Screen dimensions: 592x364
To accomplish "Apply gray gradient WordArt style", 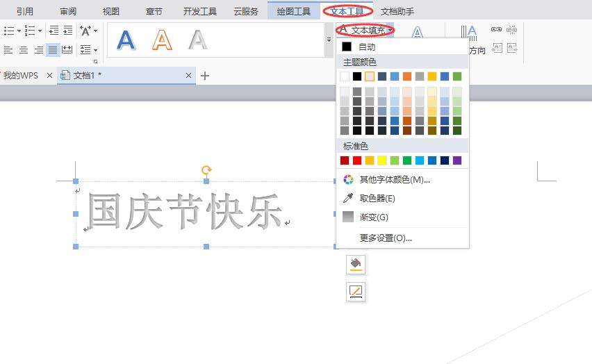I will (198, 40).
